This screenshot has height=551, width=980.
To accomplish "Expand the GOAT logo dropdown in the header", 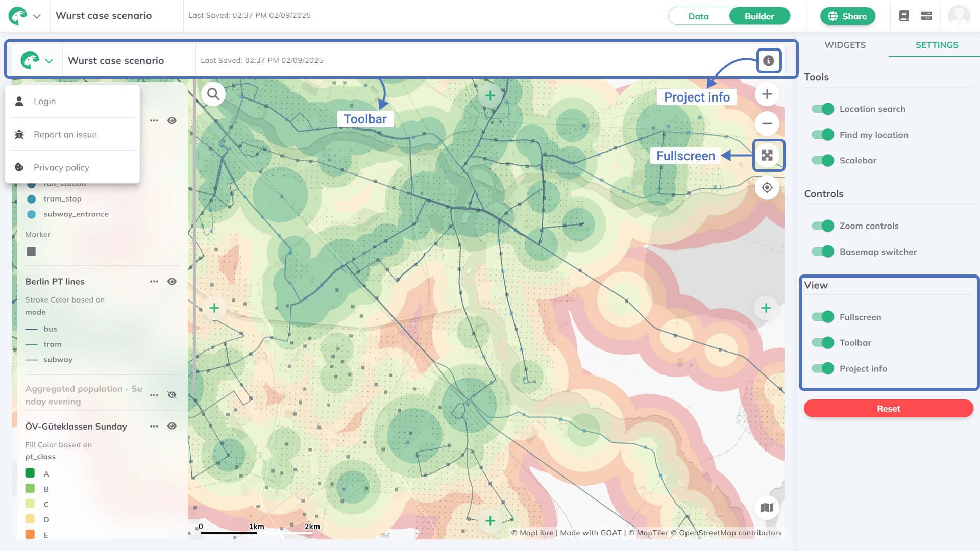I will coord(36,16).
